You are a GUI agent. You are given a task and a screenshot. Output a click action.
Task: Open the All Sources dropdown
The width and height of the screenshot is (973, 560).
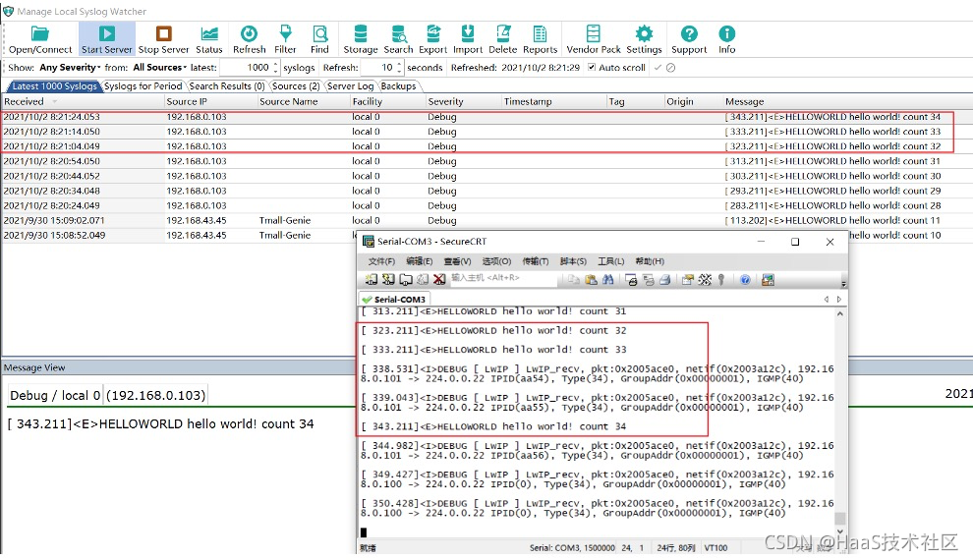(x=159, y=67)
